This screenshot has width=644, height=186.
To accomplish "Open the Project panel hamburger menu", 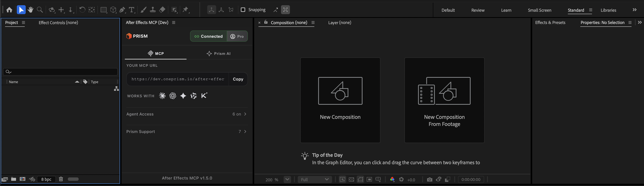I will click(x=23, y=23).
